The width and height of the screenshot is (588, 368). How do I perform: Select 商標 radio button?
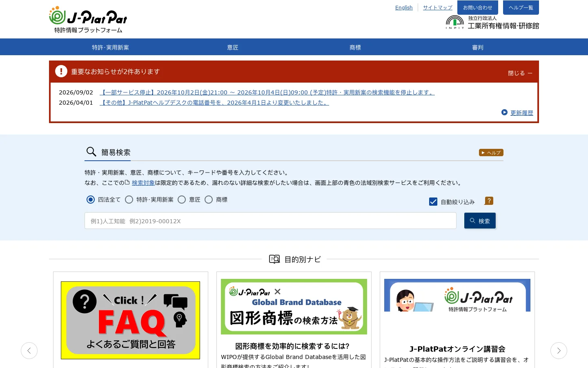click(x=209, y=200)
